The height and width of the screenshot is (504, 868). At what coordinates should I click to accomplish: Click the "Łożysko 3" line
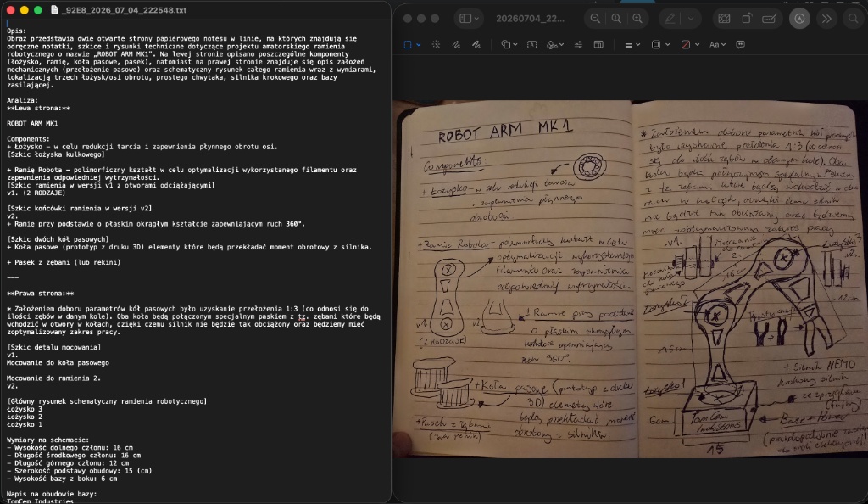click(25, 409)
